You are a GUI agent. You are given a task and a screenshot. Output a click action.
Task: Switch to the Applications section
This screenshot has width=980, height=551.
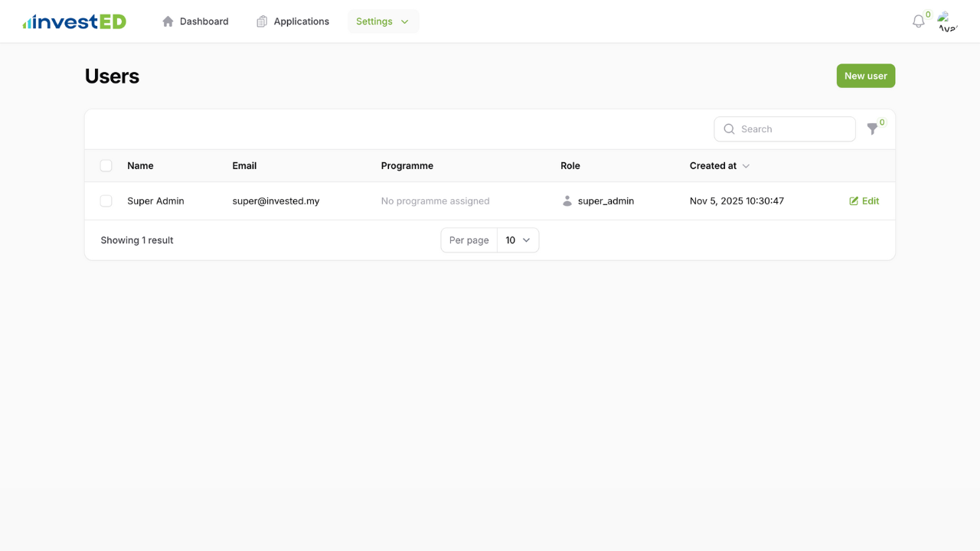pos(301,21)
